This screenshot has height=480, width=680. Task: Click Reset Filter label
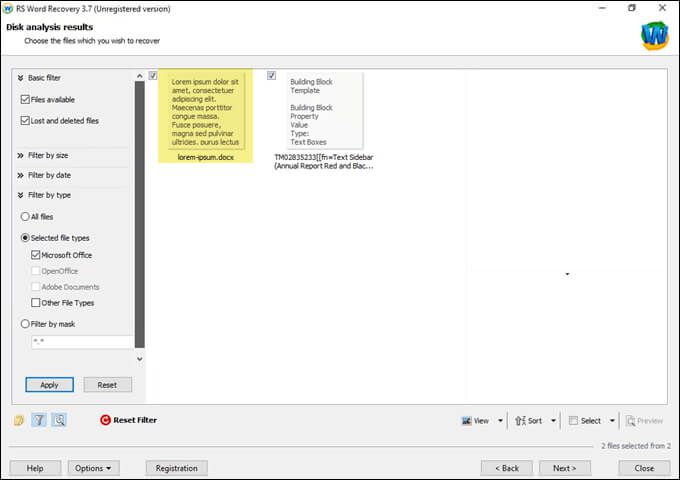click(135, 420)
